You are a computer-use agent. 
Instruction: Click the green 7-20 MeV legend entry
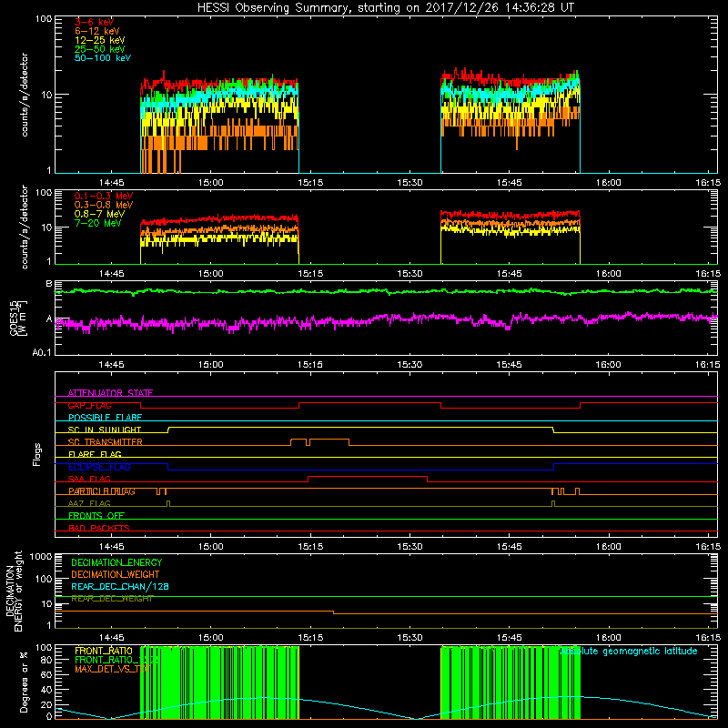point(98,223)
